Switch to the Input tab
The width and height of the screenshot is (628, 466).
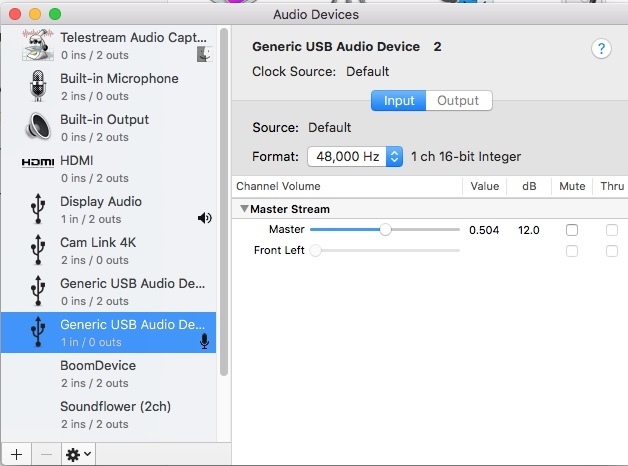399,100
